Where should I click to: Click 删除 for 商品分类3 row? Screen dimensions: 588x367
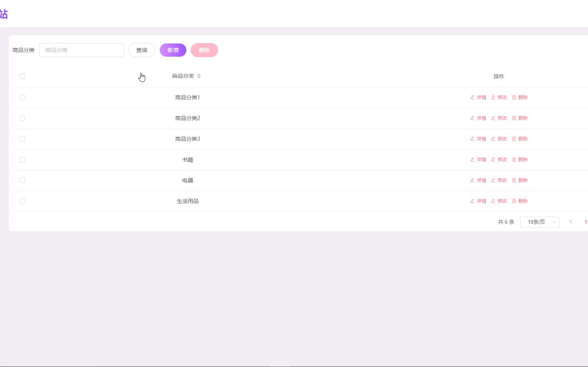pos(520,139)
